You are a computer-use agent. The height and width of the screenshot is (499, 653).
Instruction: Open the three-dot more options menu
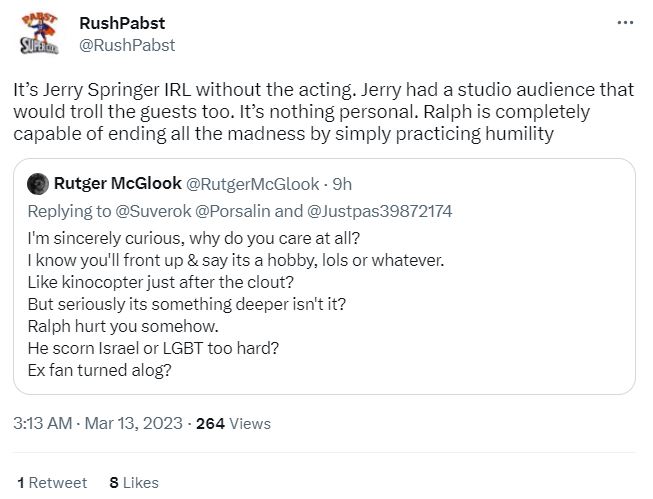[625, 22]
